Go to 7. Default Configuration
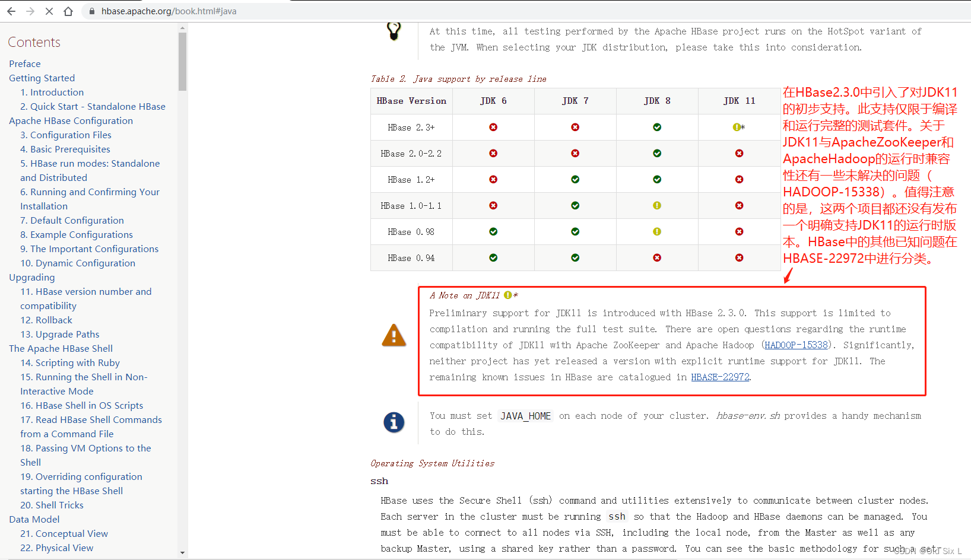The height and width of the screenshot is (560, 971). pyautogui.click(x=72, y=220)
